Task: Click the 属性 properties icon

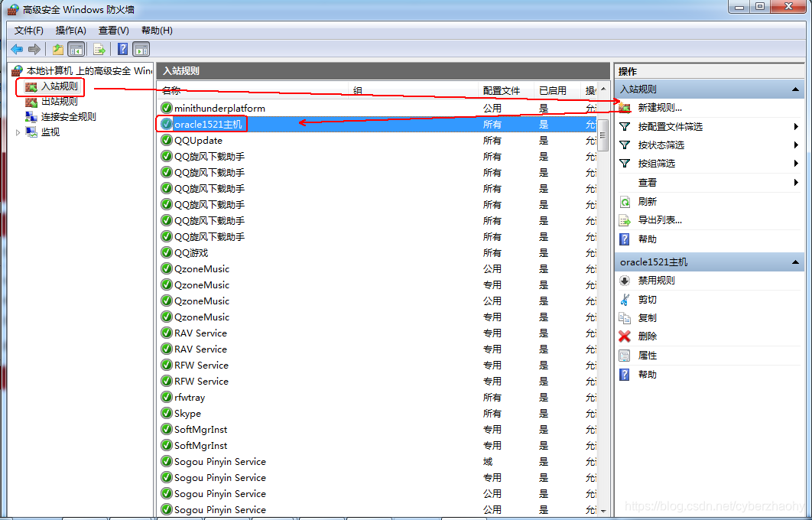Action: coord(625,356)
